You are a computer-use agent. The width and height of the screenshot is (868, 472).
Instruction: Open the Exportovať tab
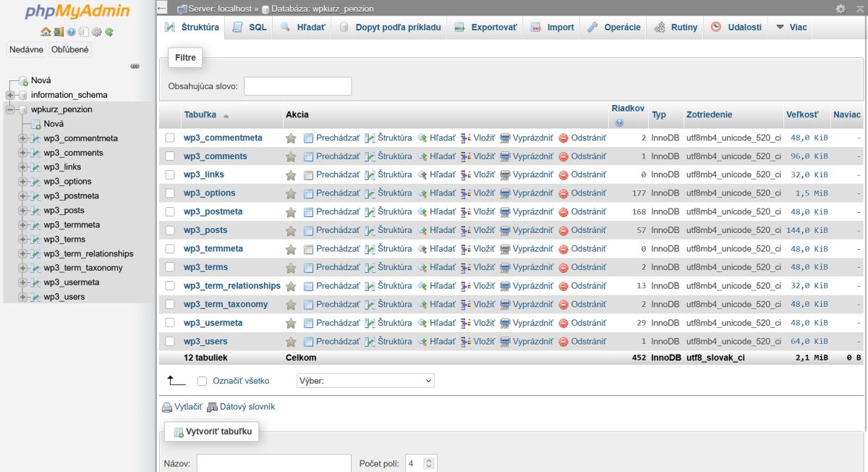point(486,28)
